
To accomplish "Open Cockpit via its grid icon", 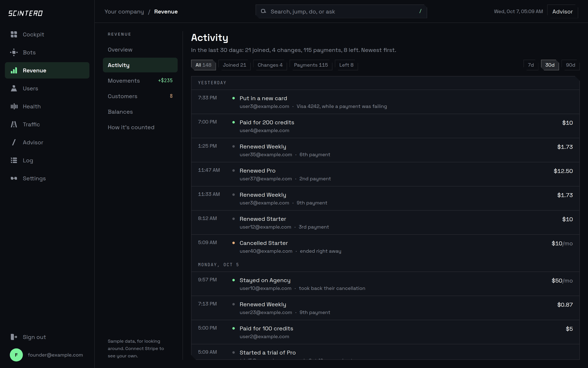I will 14,34.
